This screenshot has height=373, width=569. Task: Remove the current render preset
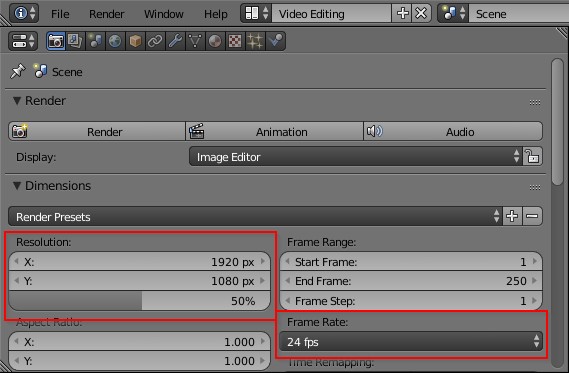[x=532, y=216]
